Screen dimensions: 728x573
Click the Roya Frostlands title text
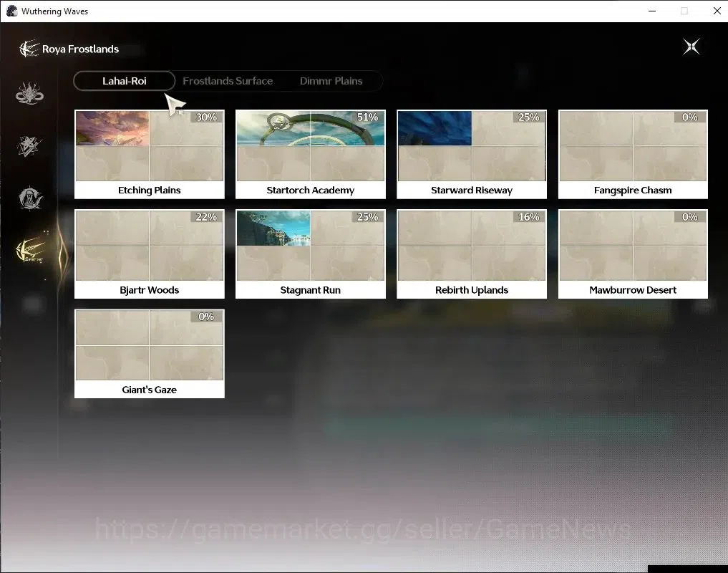tap(80, 49)
